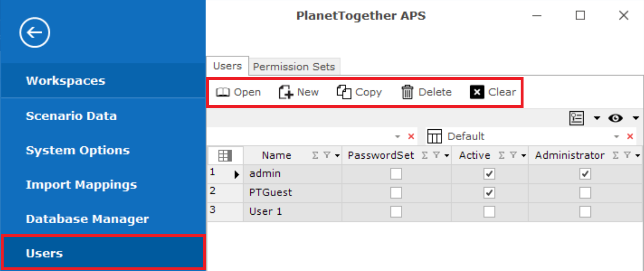Viewport: 644px width, 271px height.
Task: Sort by the PasswordSet column header
Action: (x=381, y=155)
